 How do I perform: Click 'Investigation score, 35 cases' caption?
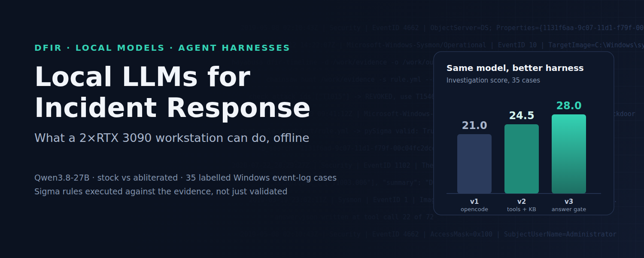(x=493, y=80)
